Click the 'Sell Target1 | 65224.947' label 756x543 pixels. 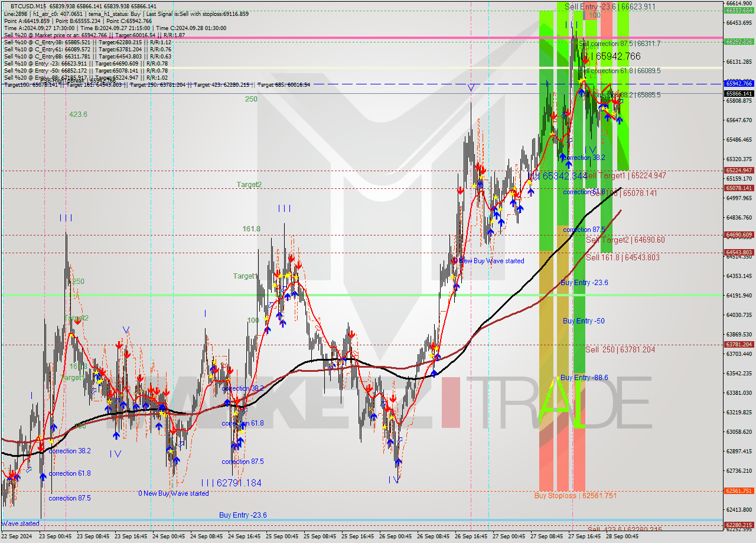pos(625,176)
